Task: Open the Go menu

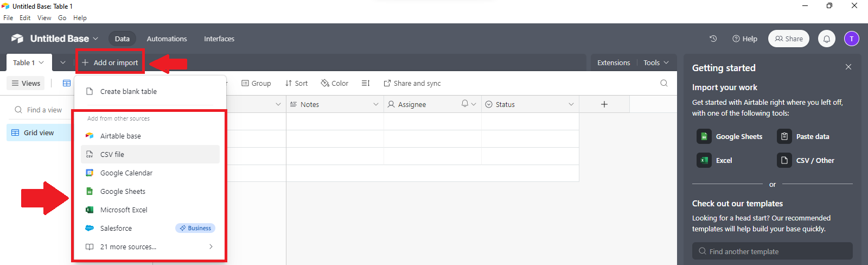Action: (x=62, y=18)
